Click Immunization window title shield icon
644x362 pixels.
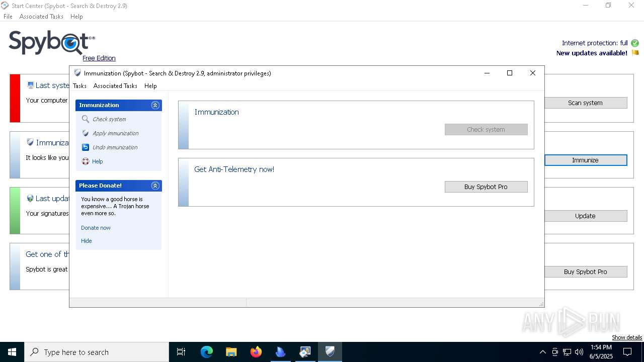coord(77,73)
